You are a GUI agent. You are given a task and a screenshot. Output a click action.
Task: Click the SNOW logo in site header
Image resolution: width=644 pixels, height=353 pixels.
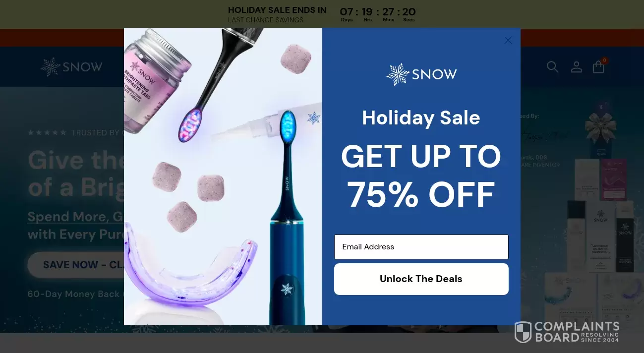pyautogui.click(x=71, y=66)
